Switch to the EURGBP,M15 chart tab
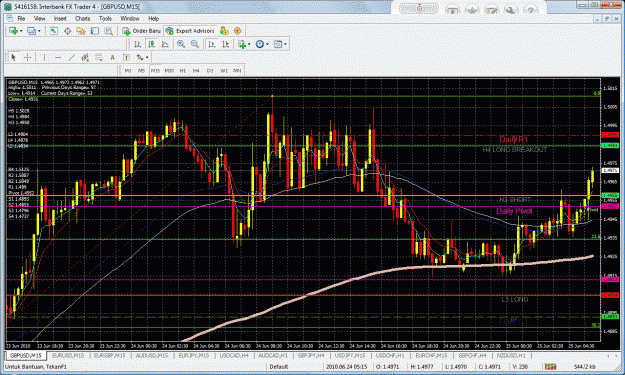Screen dimensions: 625x375 [110, 355]
